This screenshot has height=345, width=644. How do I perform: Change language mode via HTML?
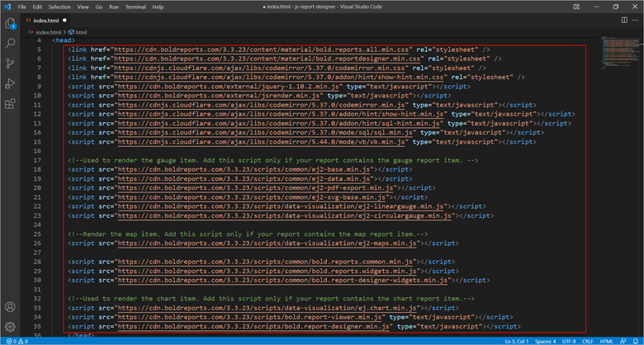pos(606,342)
